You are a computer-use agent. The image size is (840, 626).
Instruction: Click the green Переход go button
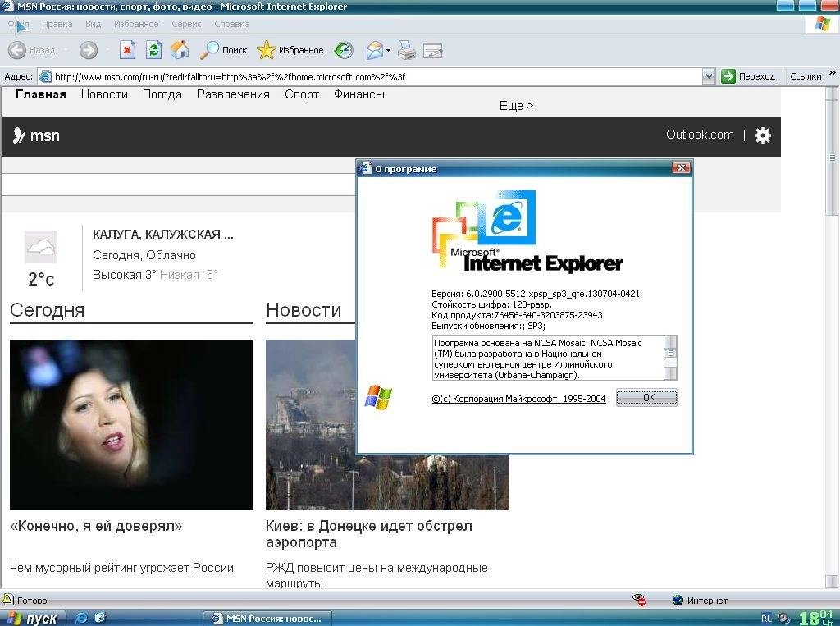pos(748,76)
